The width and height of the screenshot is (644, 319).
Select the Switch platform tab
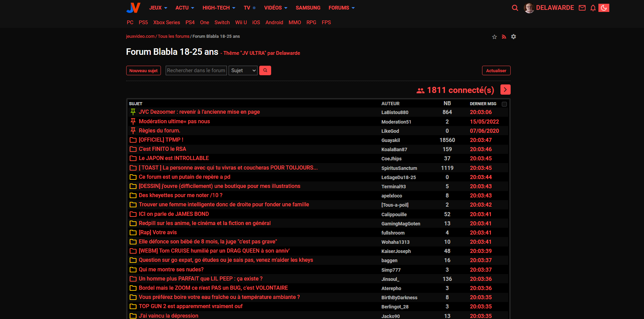coord(222,22)
